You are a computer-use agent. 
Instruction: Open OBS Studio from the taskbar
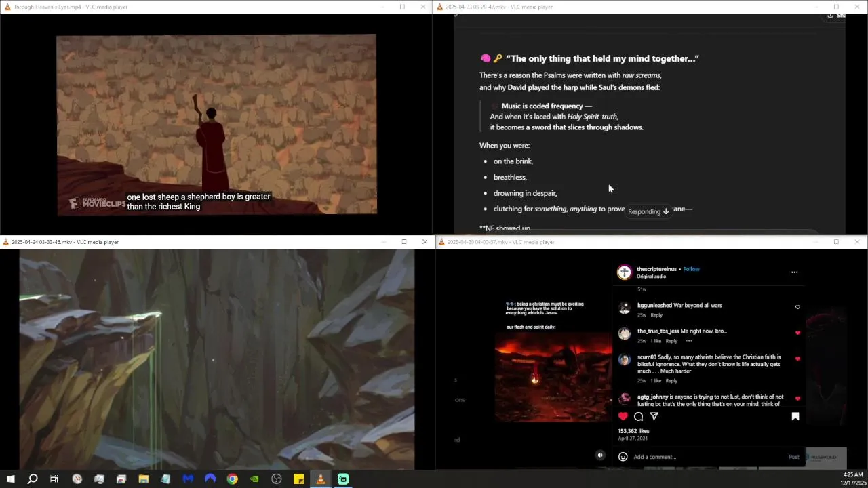tap(277, 479)
